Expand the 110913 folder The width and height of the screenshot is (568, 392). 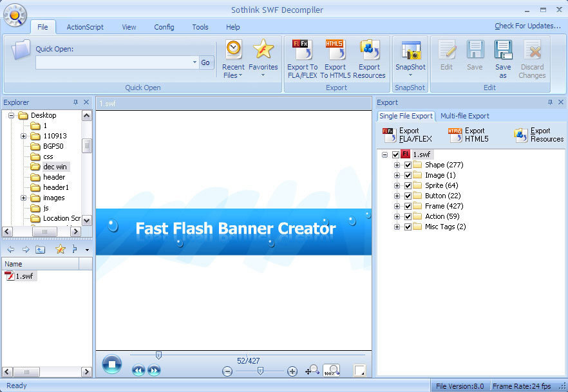pos(24,136)
